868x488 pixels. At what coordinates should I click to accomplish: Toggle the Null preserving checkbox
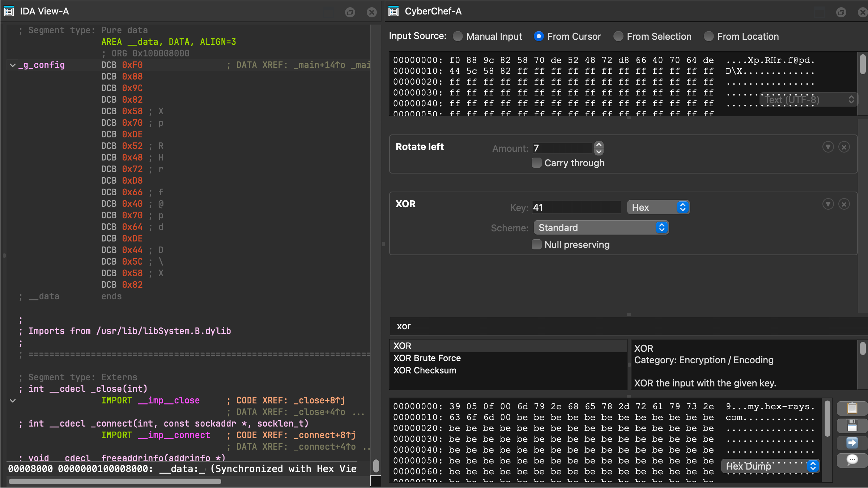click(537, 245)
